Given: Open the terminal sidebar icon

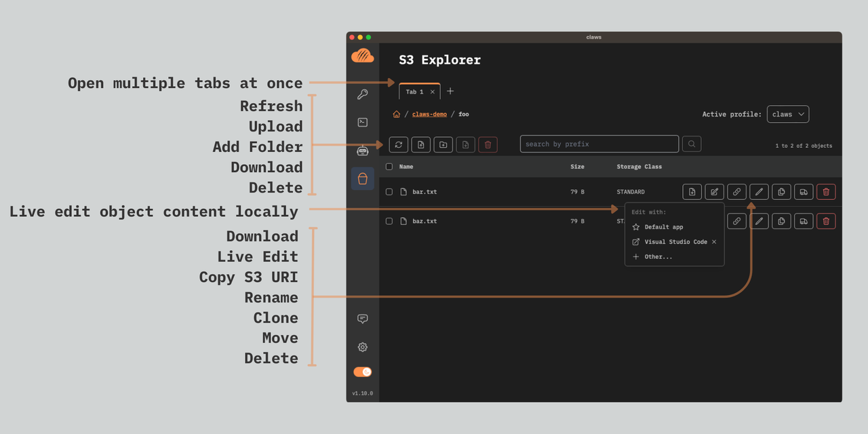Looking at the screenshot, I should (363, 122).
